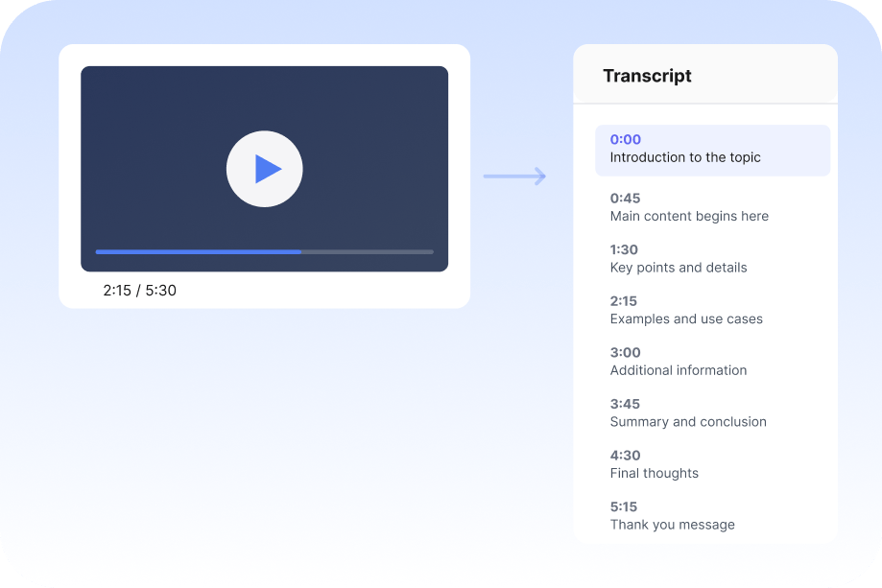
Task: Select the Thank you message entry
Action: coord(673,525)
